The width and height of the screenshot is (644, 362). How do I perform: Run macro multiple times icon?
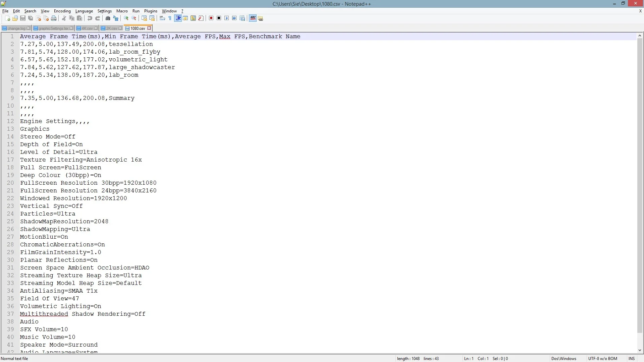[234, 18]
